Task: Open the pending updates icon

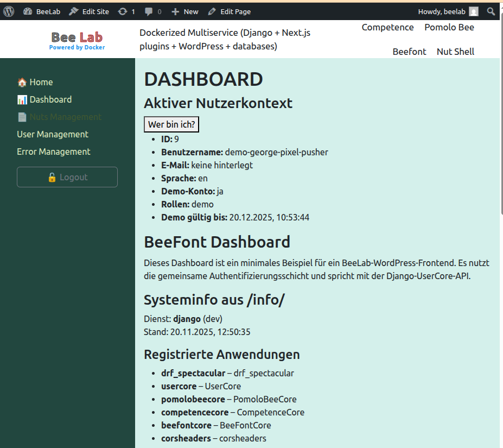Action: 123,11
